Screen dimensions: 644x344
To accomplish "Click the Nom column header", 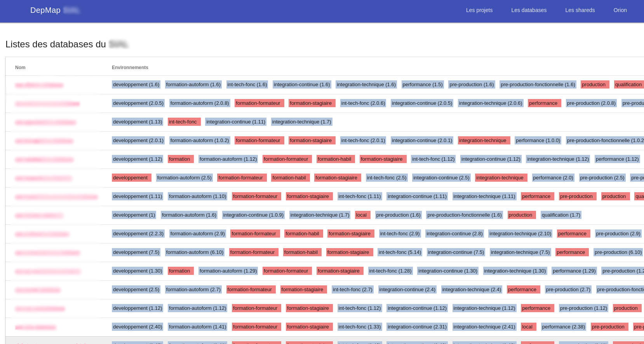I will click(x=20, y=68).
